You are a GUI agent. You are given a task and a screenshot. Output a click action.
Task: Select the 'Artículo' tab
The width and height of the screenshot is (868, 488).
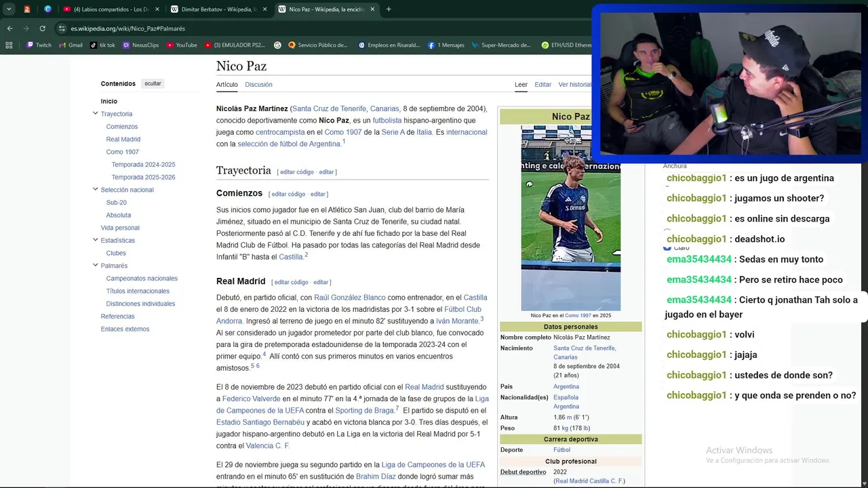click(227, 85)
